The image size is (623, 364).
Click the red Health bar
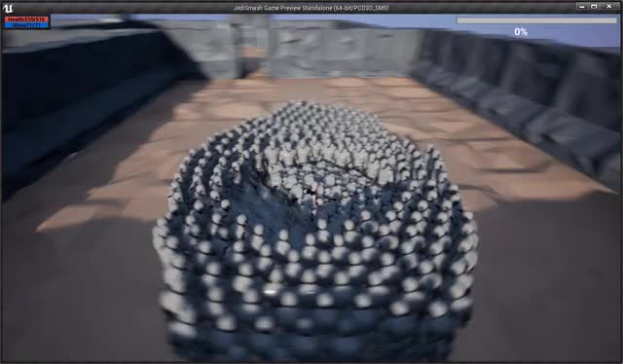tap(26, 19)
